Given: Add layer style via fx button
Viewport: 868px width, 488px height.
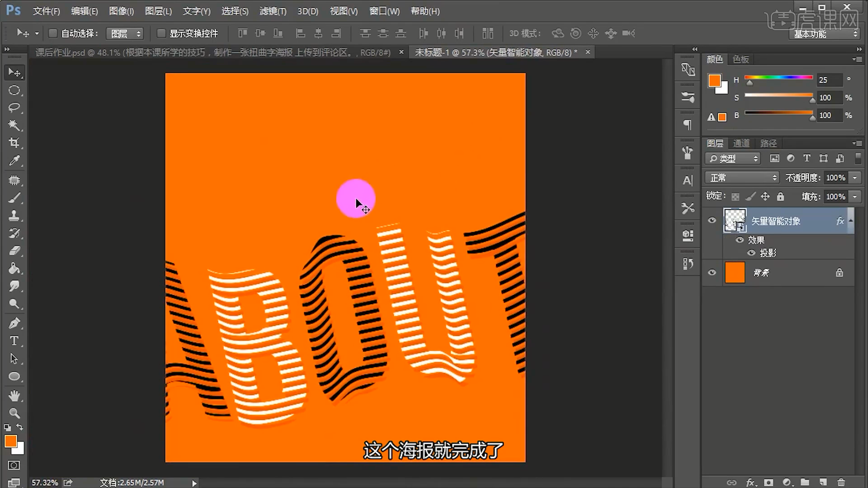Looking at the screenshot, I should (x=750, y=482).
